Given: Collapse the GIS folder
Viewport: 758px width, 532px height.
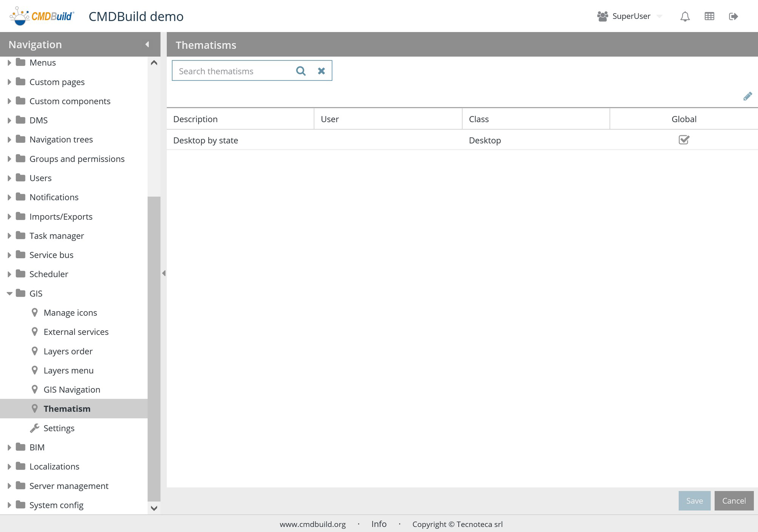Looking at the screenshot, I should coord(9,293).
